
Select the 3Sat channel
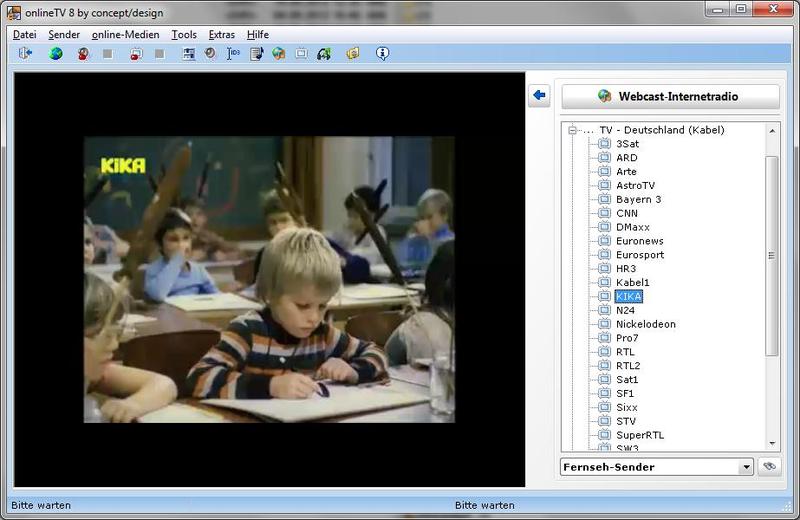click(x=628, y=144)
